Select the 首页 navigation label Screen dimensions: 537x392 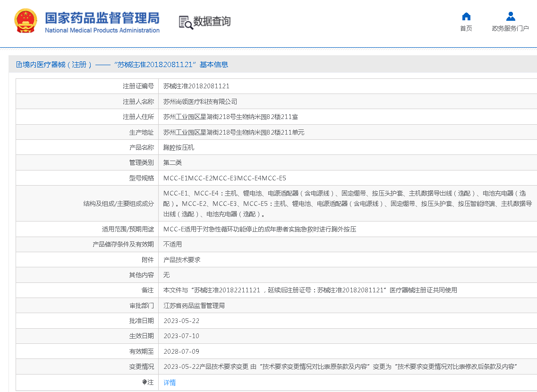tap(466, 28)
